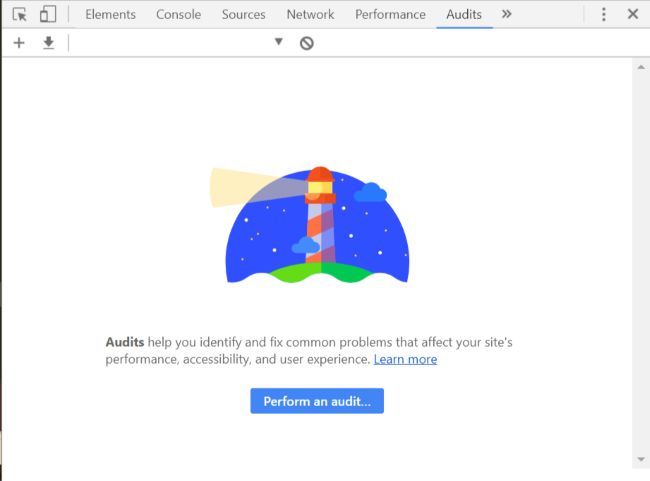Toggle the device toolbar icon
Image resolution: width=650 pixels, height=481 pixels.
[x=48, y=14]
